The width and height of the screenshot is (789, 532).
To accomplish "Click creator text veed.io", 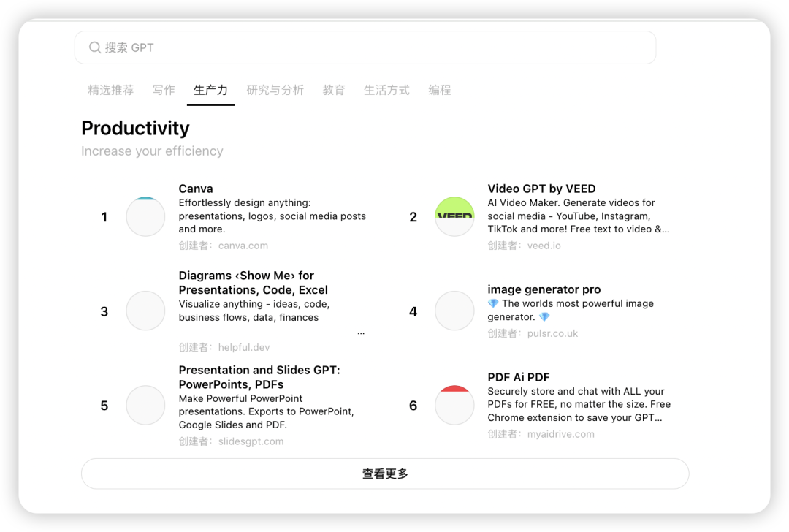I will (x=544, y=246).
